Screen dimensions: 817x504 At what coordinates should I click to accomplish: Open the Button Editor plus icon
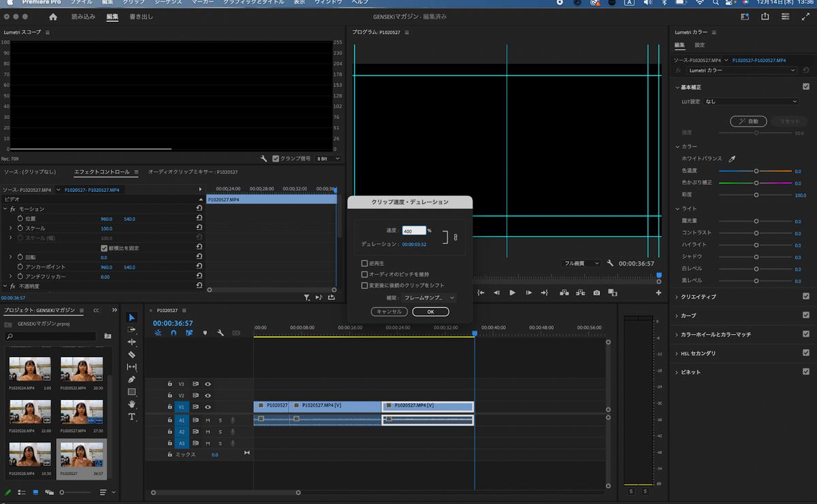click(x=658, y=292)
